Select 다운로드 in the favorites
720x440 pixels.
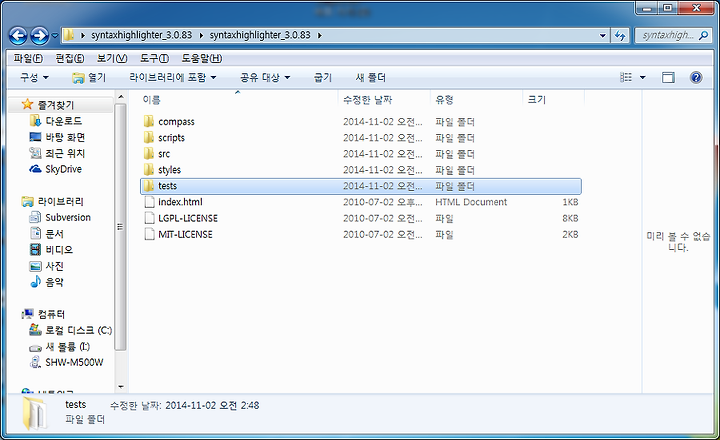pos(63,121)
